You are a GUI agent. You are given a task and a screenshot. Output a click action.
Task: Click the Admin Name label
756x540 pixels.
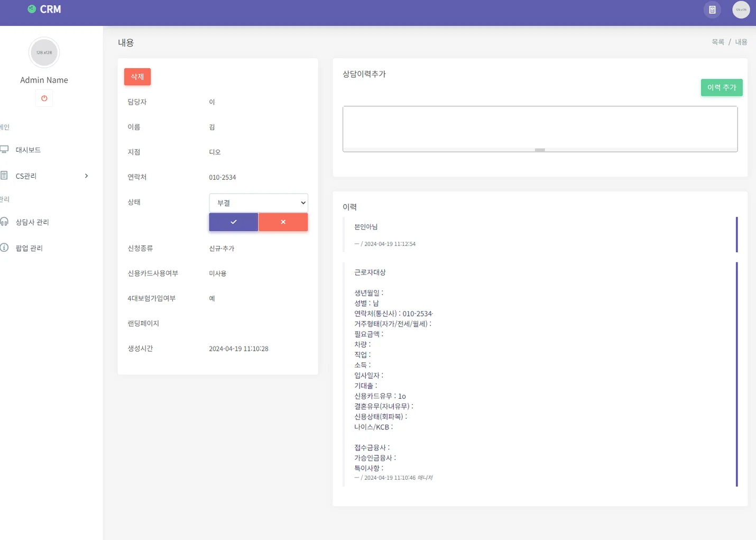click(44, 80)
